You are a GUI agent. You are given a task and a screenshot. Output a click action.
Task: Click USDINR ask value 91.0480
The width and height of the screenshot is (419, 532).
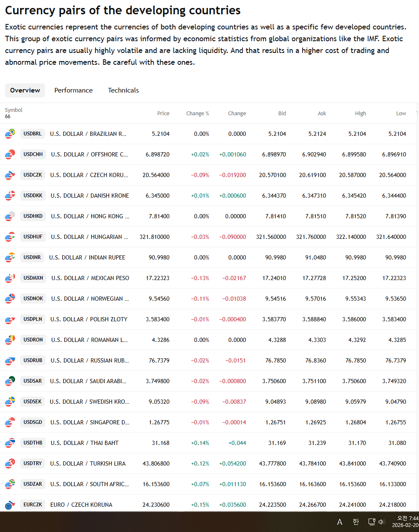316,257
